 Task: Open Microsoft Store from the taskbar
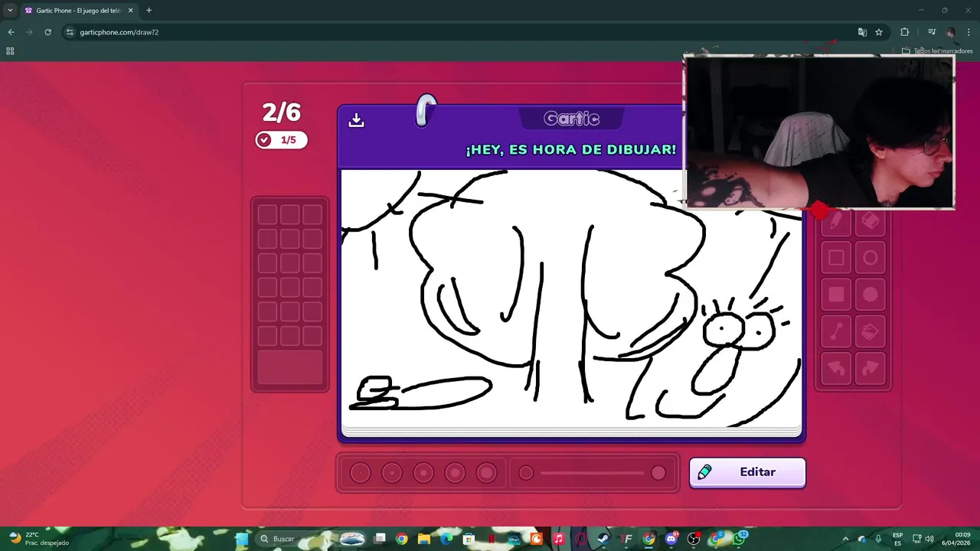pos(469,539)
